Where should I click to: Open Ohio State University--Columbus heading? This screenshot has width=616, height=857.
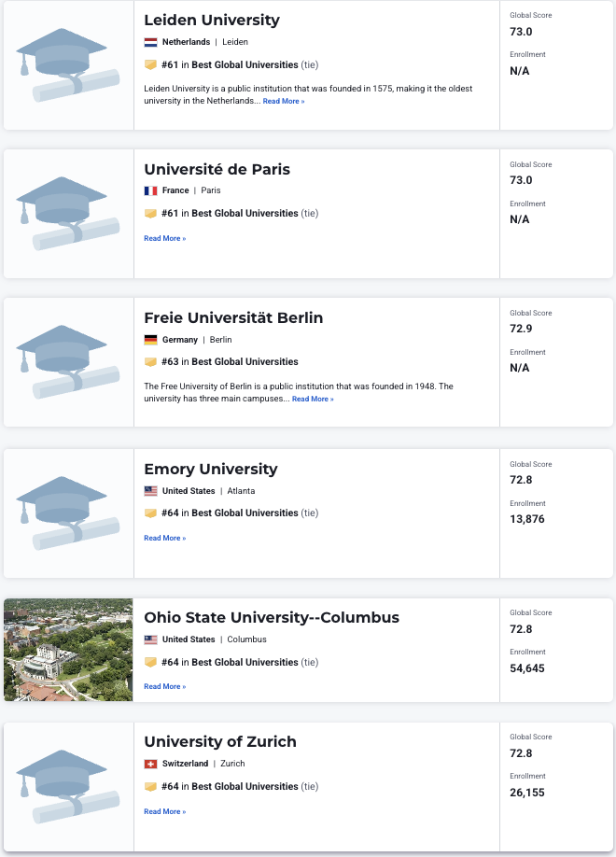pyautogui.click(x=272, y=618)
